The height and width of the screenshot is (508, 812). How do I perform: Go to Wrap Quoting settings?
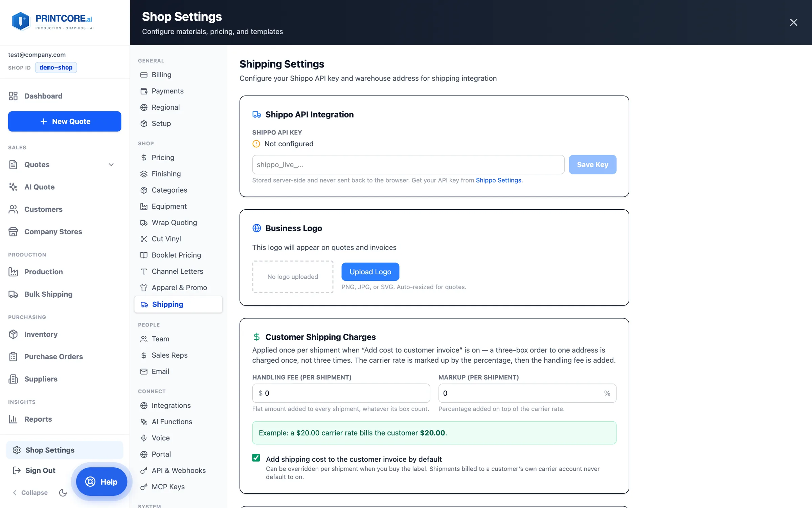pyautogui.click(x=178, y=223)
